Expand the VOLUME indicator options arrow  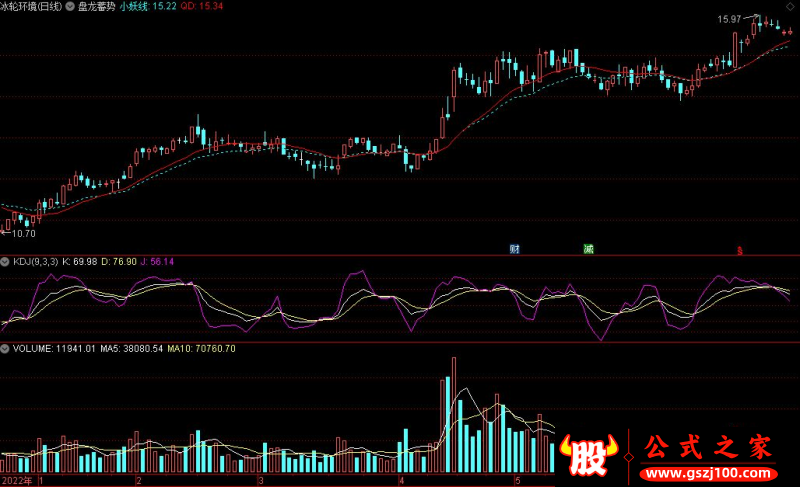(5, 349)
